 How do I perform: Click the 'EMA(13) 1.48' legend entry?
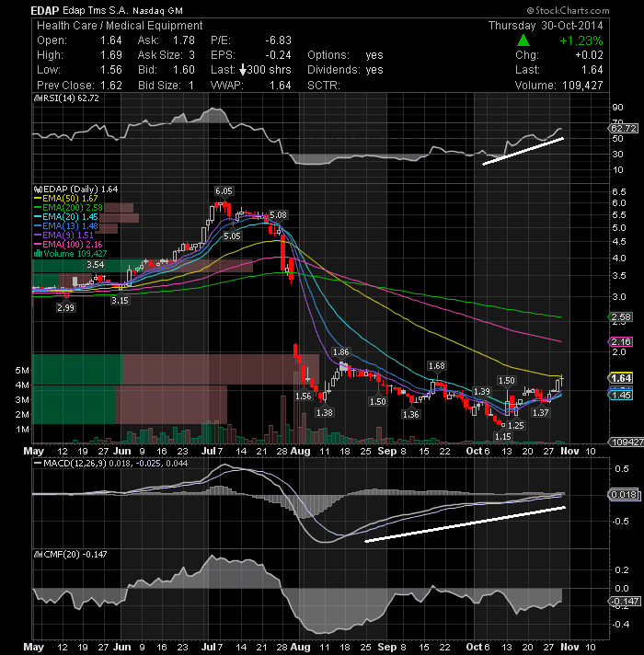[x=66, y=226]
